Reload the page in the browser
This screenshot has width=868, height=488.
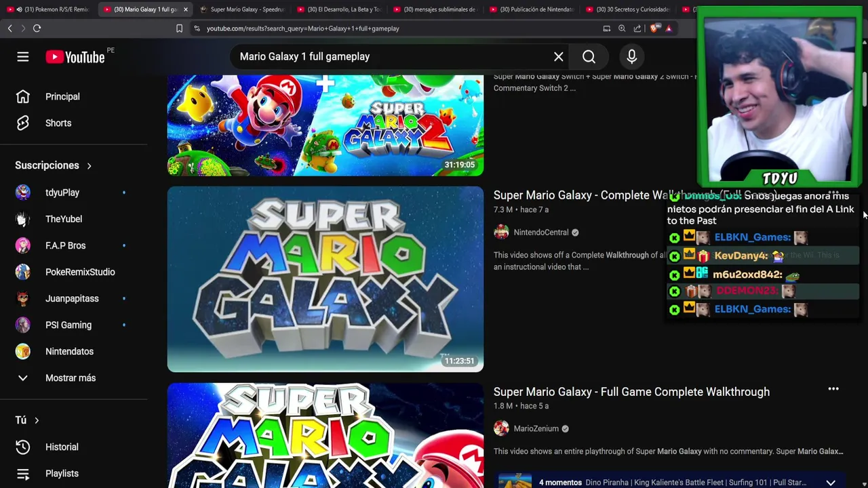tap(37, 28)
